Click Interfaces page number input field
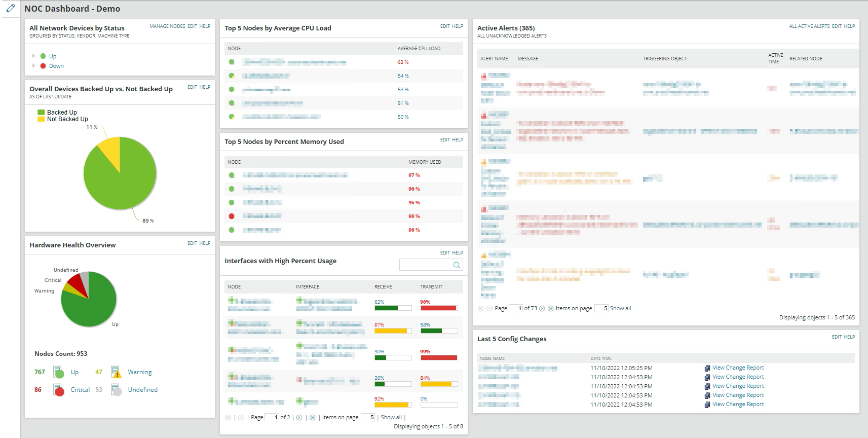The height and width of the screenshot is (438, 868). 272,417
